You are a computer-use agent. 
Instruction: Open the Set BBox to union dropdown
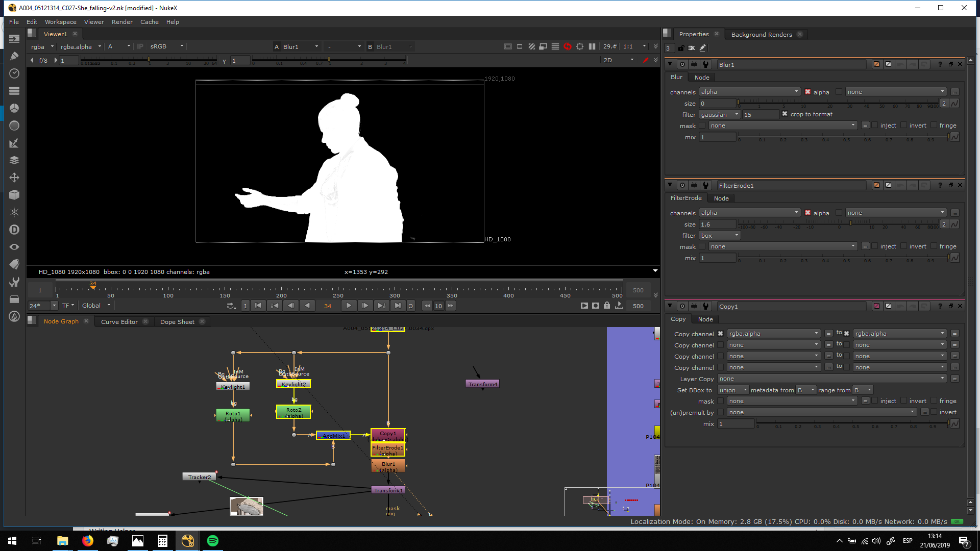click(x=733, y=390)
